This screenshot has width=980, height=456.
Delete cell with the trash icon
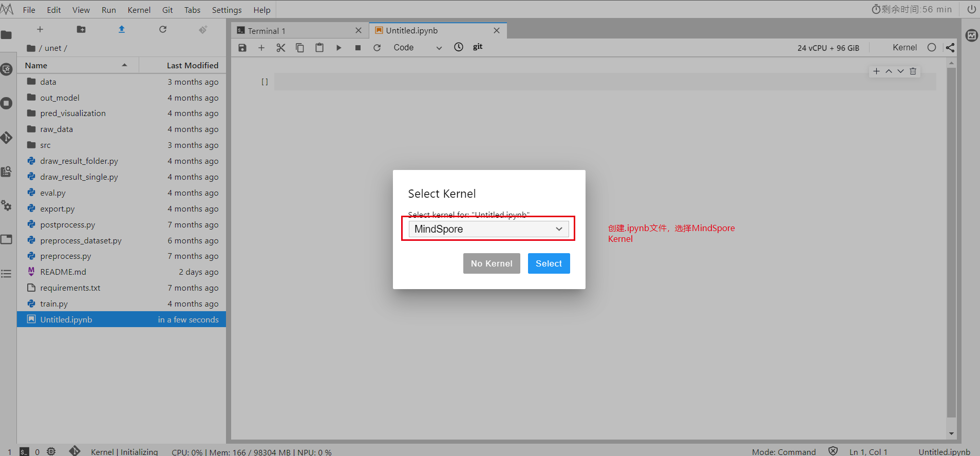[913, 71]
